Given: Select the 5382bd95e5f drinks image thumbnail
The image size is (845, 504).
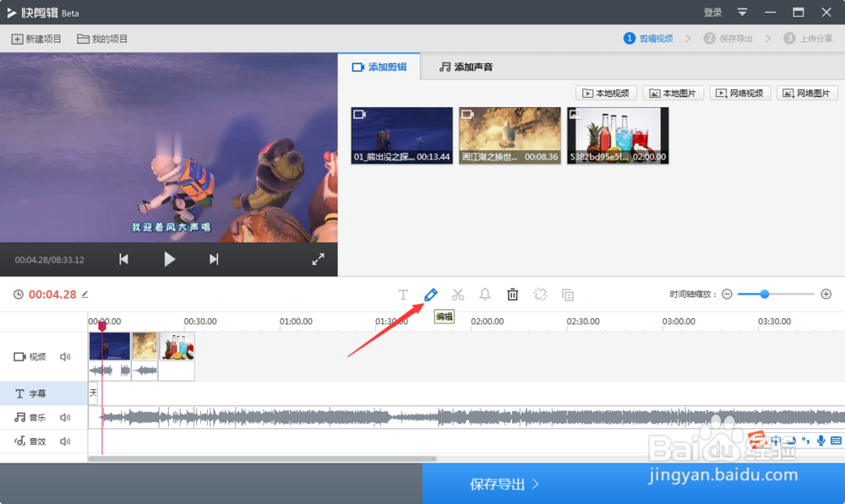Looking at the screenshot, I should pos(619,135).
